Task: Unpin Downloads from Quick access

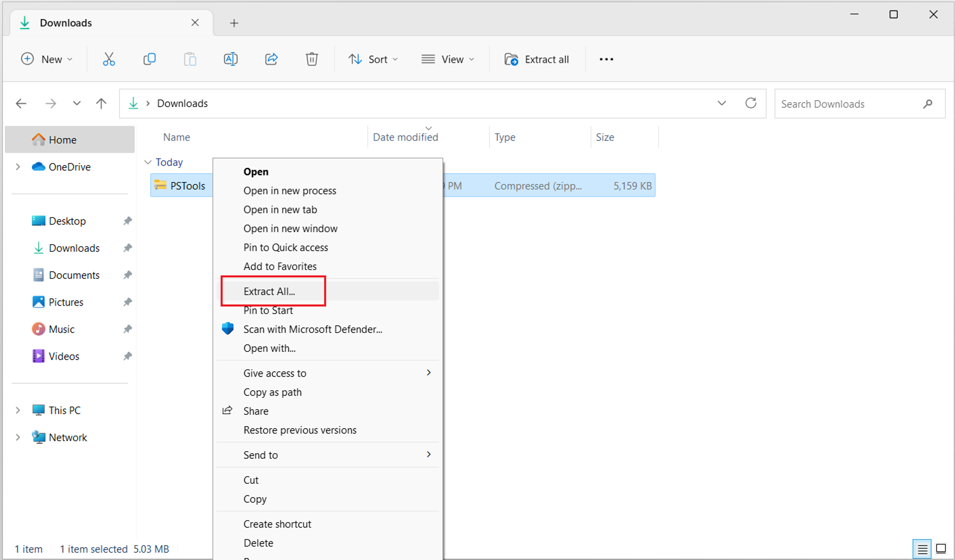Action: [x=127, y=248]
